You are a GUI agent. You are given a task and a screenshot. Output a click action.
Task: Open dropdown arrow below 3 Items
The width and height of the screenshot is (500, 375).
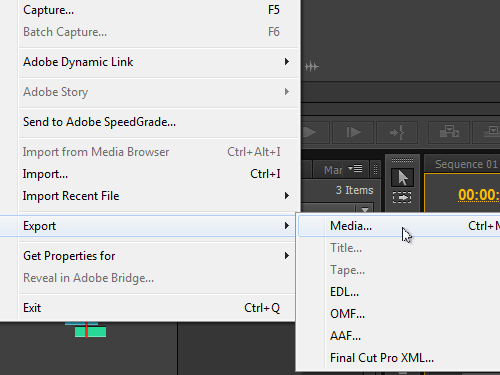point(365,209)
